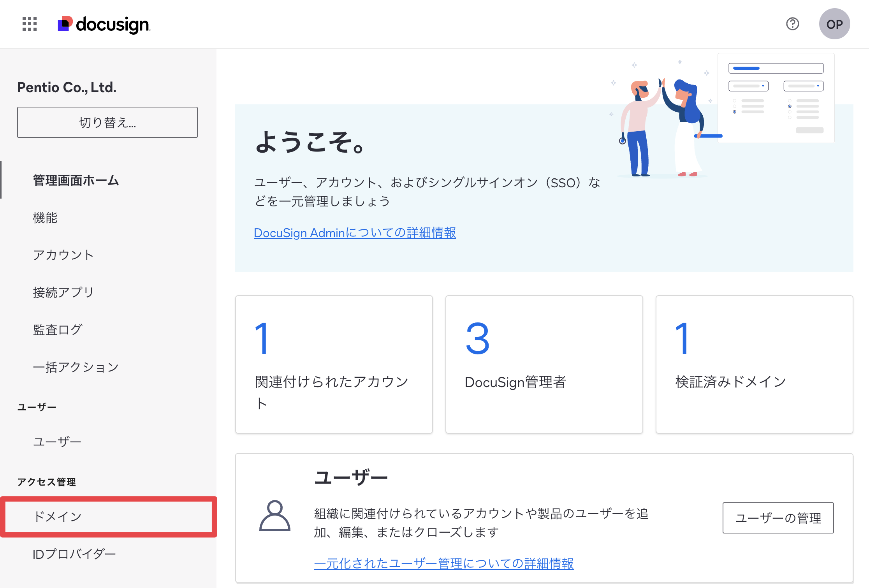Open the help question mark icon
The image size is (869, 588).
[792, 24]
